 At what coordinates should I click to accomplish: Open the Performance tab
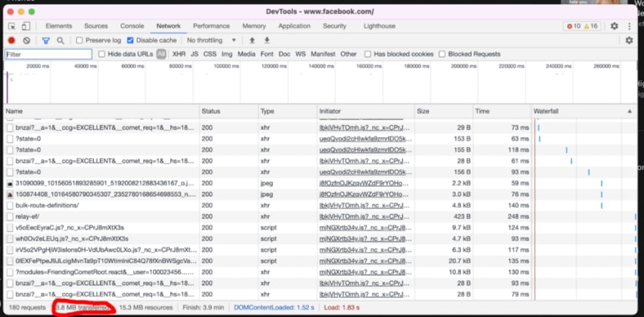click(211, 26)
